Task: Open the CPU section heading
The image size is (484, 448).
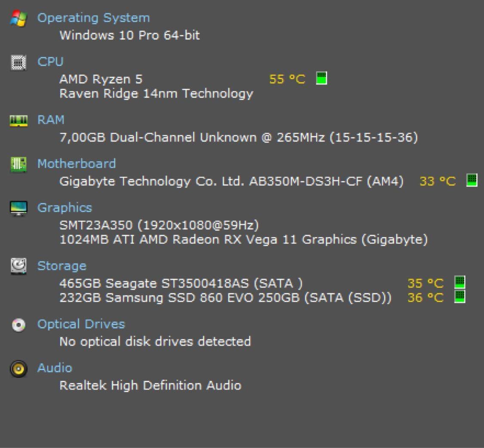Action: 50,62
